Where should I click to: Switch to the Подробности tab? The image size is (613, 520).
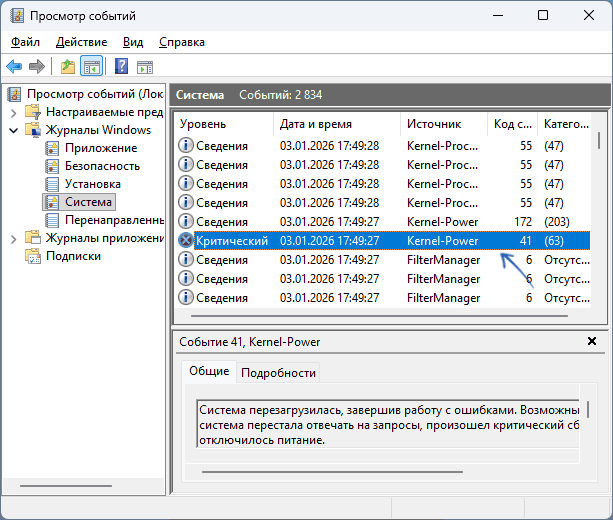click(278, 372)
